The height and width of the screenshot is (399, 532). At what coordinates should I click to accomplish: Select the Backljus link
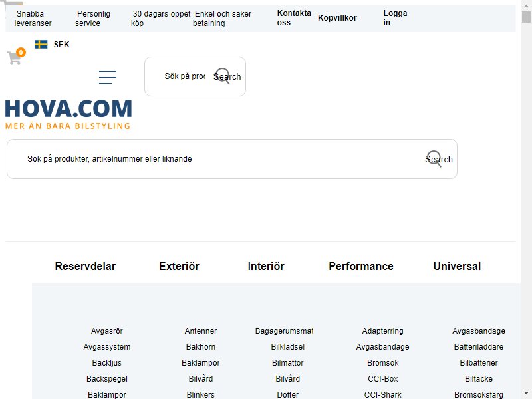[107, 362]
